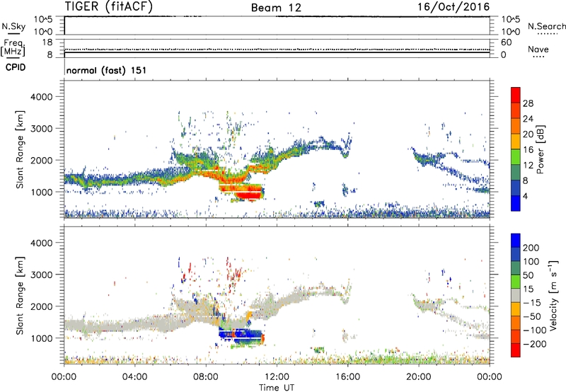Click the dotted Nave trace in the frequency panel
Image resolution: width=566 pixels, height=392 pixels.
point(277,49)
